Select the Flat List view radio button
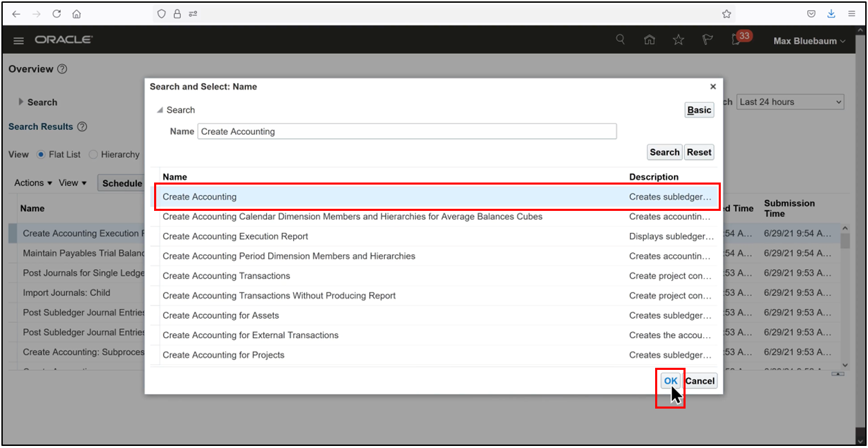The width and height of the screenshot is (868, 448). [x=42, y=154]
